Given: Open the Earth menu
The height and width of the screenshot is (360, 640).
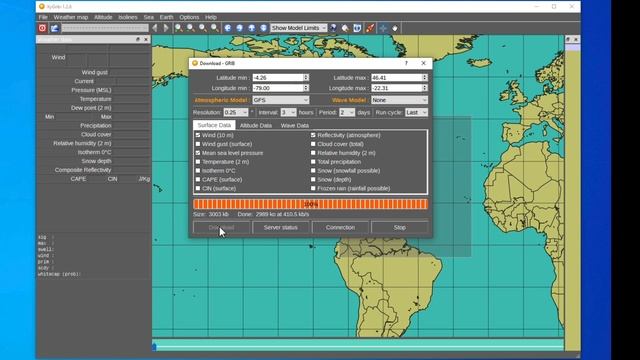Looking at the screenshot, I should [166, 17].
